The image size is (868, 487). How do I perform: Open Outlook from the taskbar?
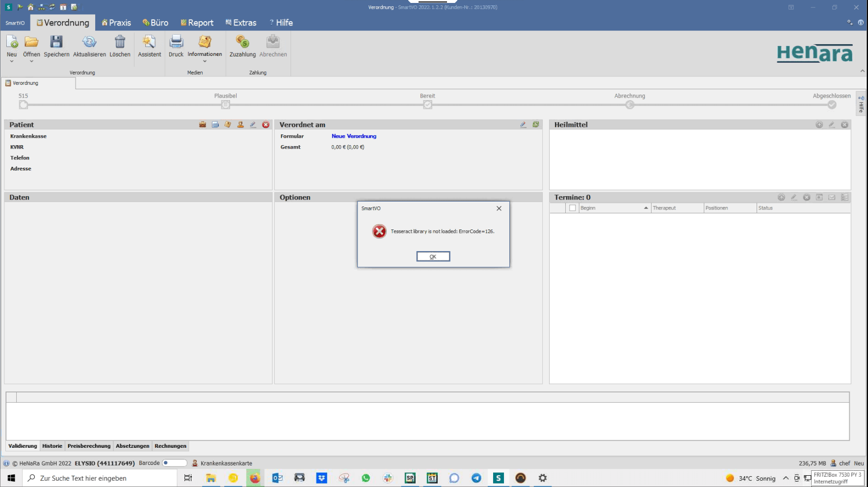coord(277,478)
